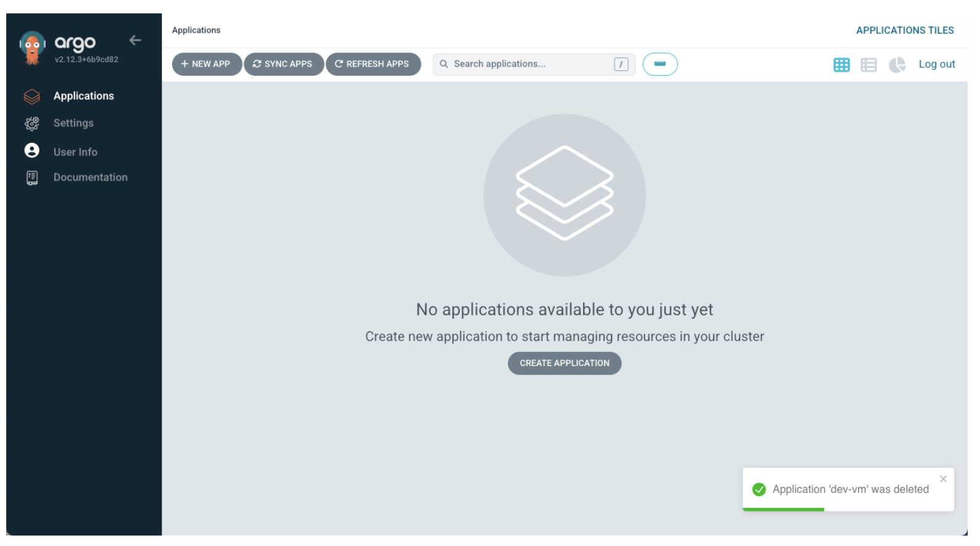This screenshot has width=980, height=546.
Task: Click the notification progress bar
Action: click(783, 510)
